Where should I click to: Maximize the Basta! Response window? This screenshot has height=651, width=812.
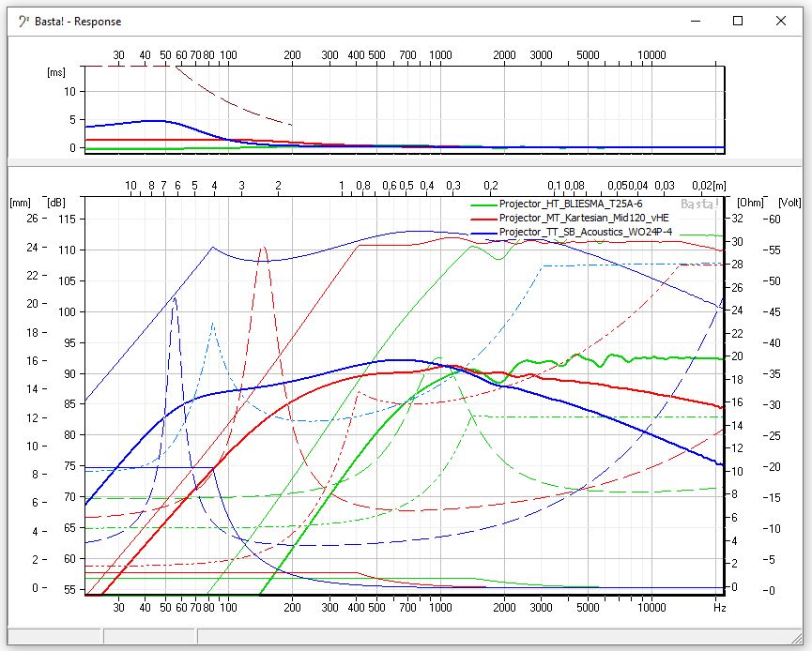click(x=738, y=21)
